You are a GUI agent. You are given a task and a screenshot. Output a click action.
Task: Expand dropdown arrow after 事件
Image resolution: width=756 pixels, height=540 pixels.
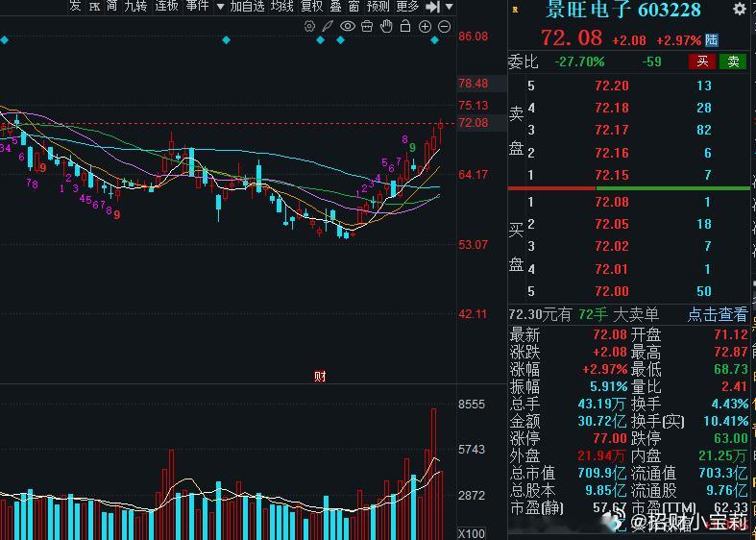220,8
